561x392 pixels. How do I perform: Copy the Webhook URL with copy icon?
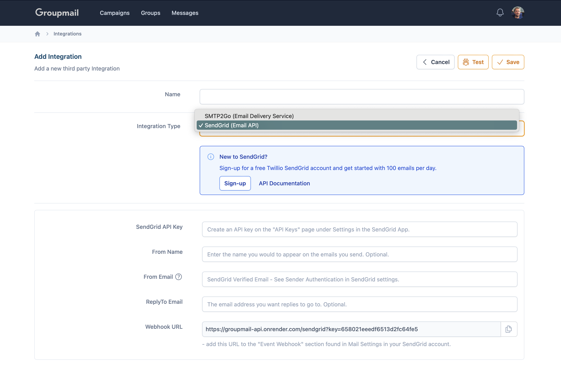(x=508, y=329)
